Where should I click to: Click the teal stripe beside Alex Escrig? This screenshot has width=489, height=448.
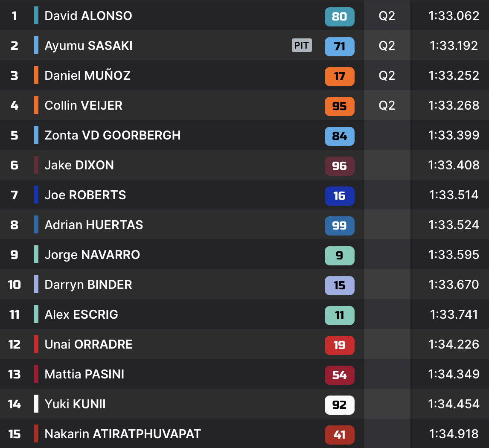pos(36,314)
